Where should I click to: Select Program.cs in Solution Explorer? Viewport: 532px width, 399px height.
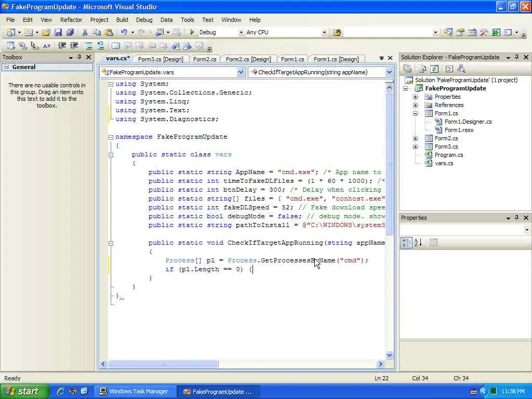coord(449,155)
